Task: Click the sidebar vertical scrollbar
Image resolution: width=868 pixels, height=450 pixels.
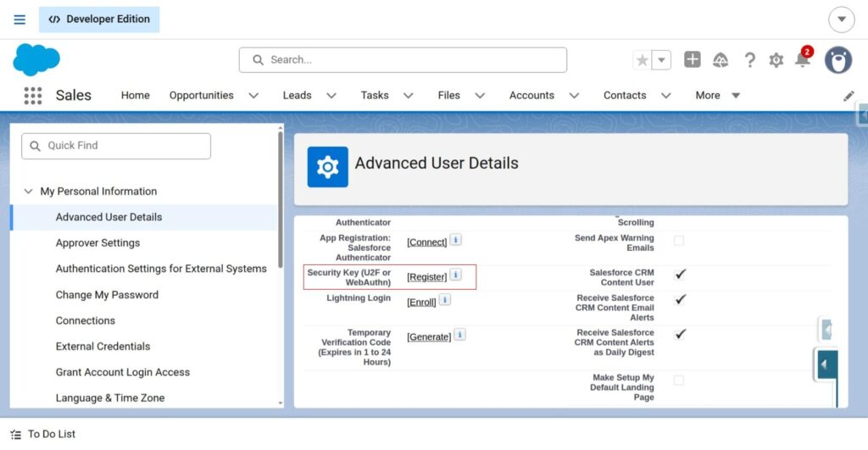Action: pyautogui.click(x=280, y=199)
